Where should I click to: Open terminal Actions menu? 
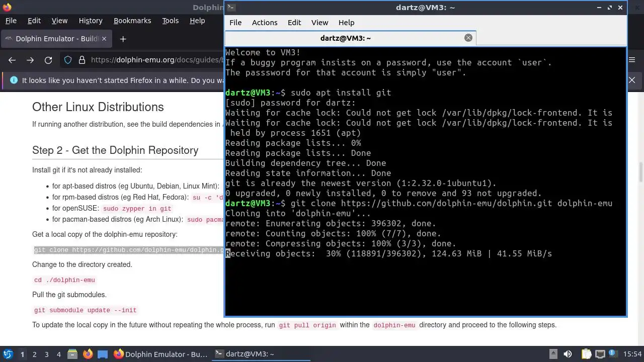[265, 22]
